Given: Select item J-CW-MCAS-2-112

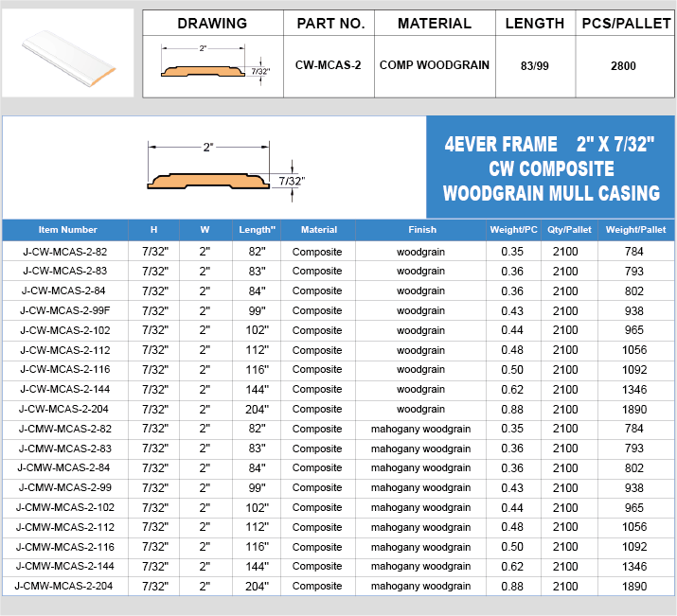Looking at the screenshot, I should [65, 350].
